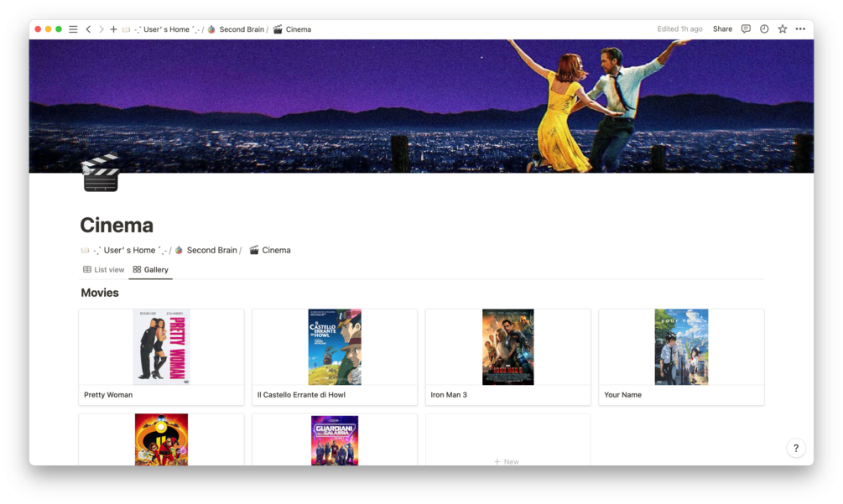Open the Iron Man 3 poster card

tap(508, 347)
